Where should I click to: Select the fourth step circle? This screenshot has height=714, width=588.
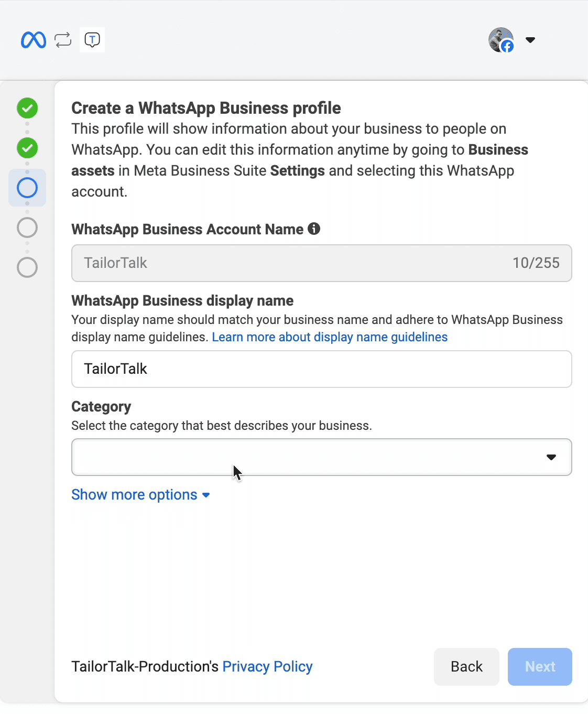click(27, 228)
